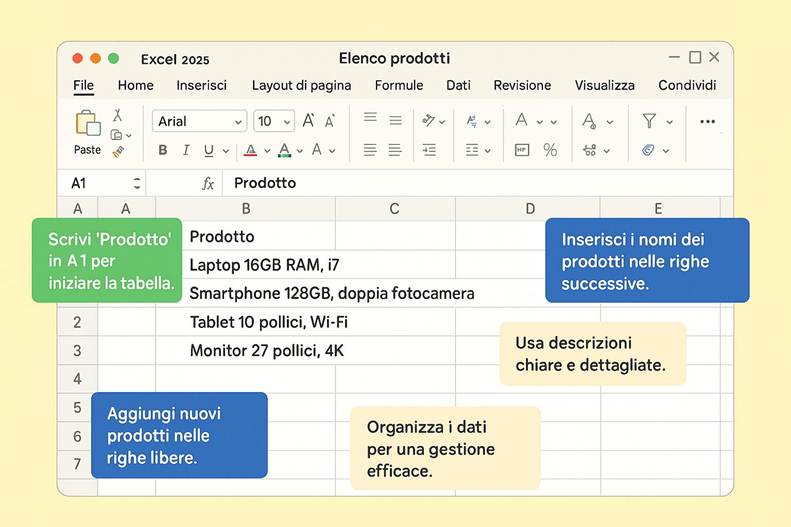Open the more options ellipsis in ribbon

[x=707, y=122]
